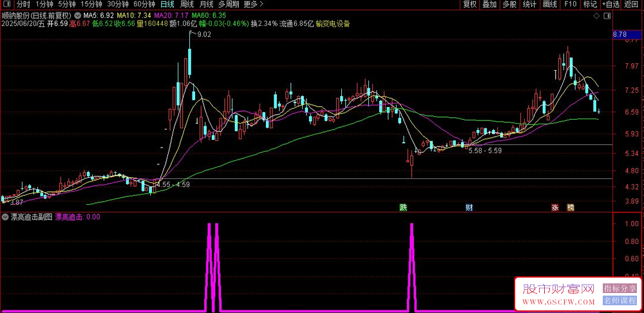The width and height of the screenshot is (644, 313).
Task: Click the 换2.34% turnover readout
Action: (x=264, y=24)
